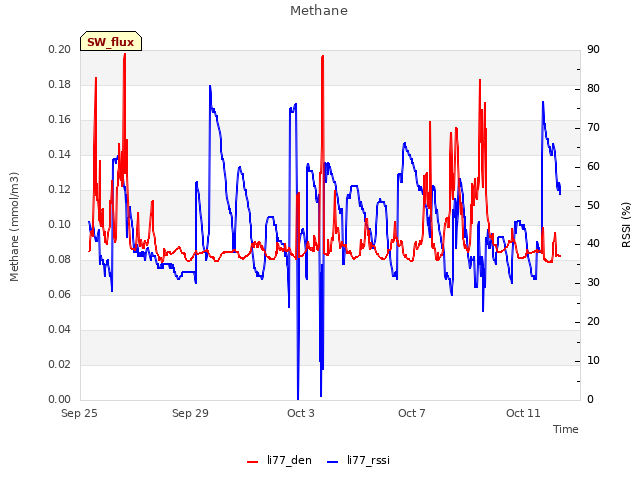Click the 0.16 methane axis value
640x480 pixels.
pos(60,120)
